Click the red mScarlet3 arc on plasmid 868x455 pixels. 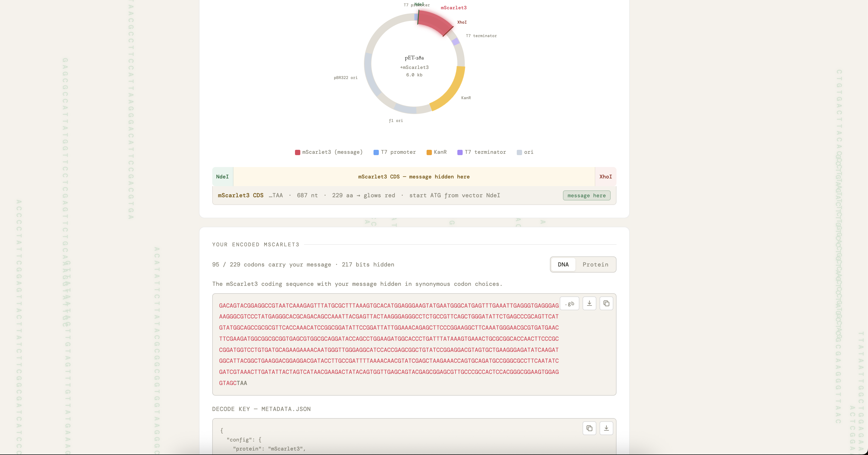[x=435, y=22]
